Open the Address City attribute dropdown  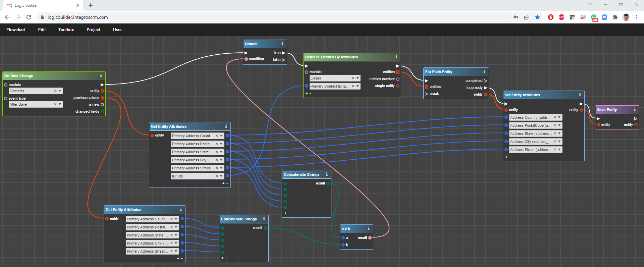point(559,142)
